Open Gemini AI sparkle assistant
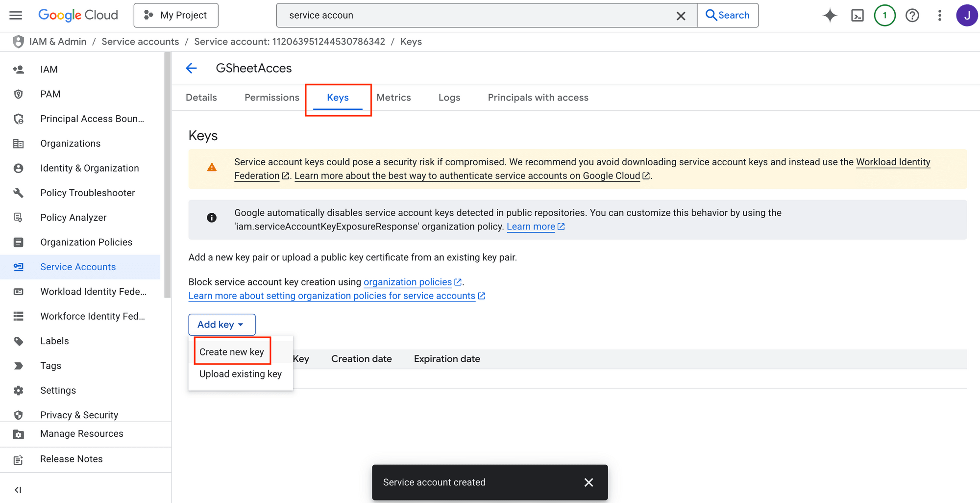Screen dimensions: 980x503 click(x=830, y=16)
